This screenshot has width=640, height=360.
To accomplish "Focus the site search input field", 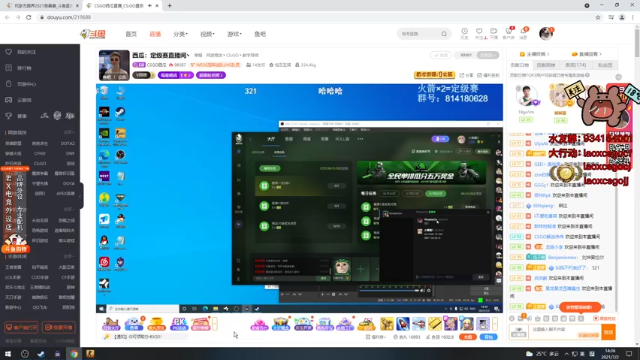I will (419, 34).
